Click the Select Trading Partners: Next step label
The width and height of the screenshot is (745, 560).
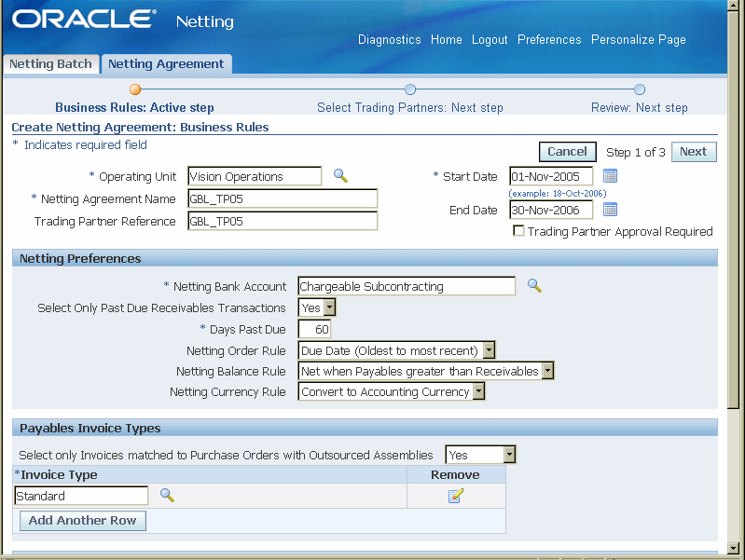(410, 107)
